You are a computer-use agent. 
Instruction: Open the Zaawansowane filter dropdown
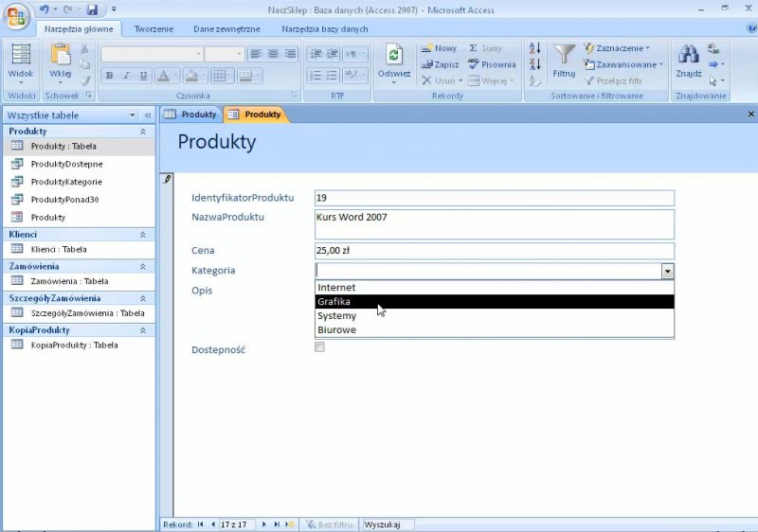click(621, 64)
